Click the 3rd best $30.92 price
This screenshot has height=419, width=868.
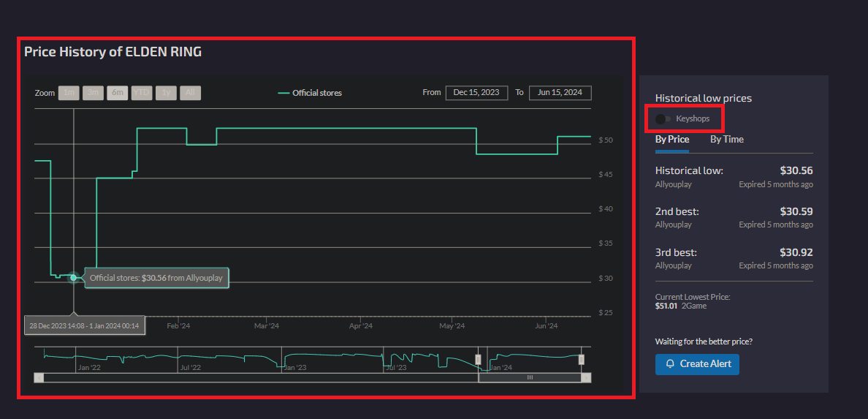tap(796, 252)
